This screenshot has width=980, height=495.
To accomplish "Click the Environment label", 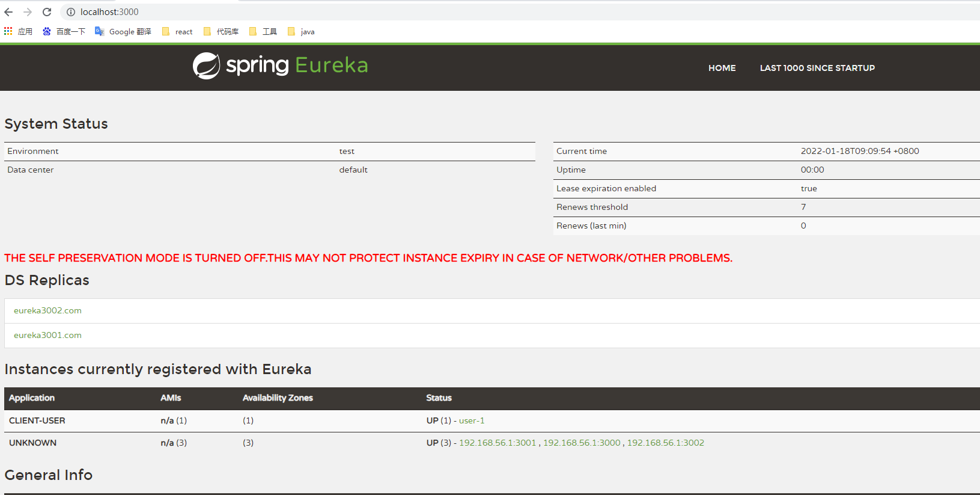I will pyautogui.click(x=33, y=151).
